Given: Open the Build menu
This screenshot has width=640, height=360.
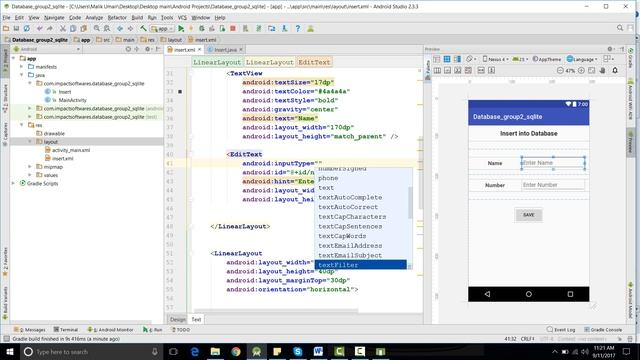Looking at the screenshot, I should click(137, 18).
